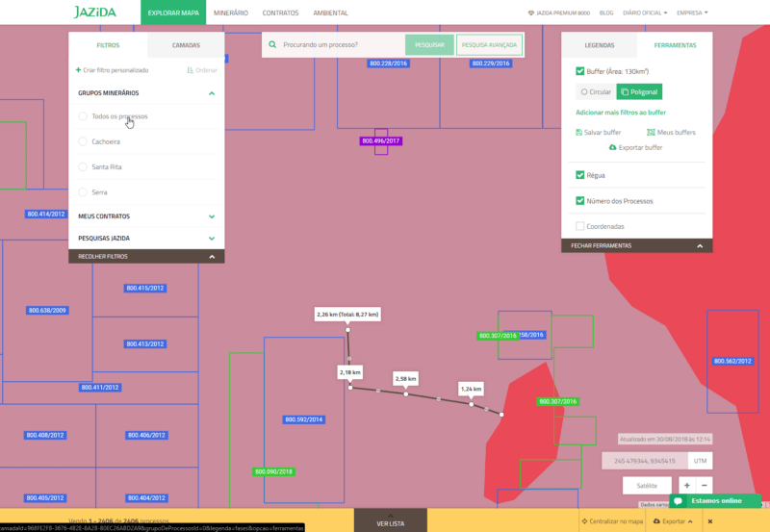Screen dimensions: 770x532
Task: Open the Empresa dropdown menu
Action: click(x=692, y=13)
